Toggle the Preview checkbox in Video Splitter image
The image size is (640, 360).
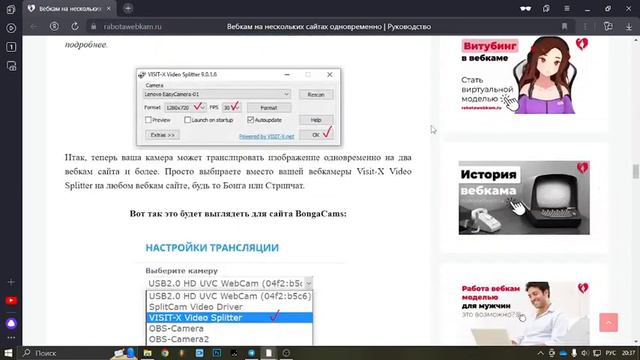(148, 120)
